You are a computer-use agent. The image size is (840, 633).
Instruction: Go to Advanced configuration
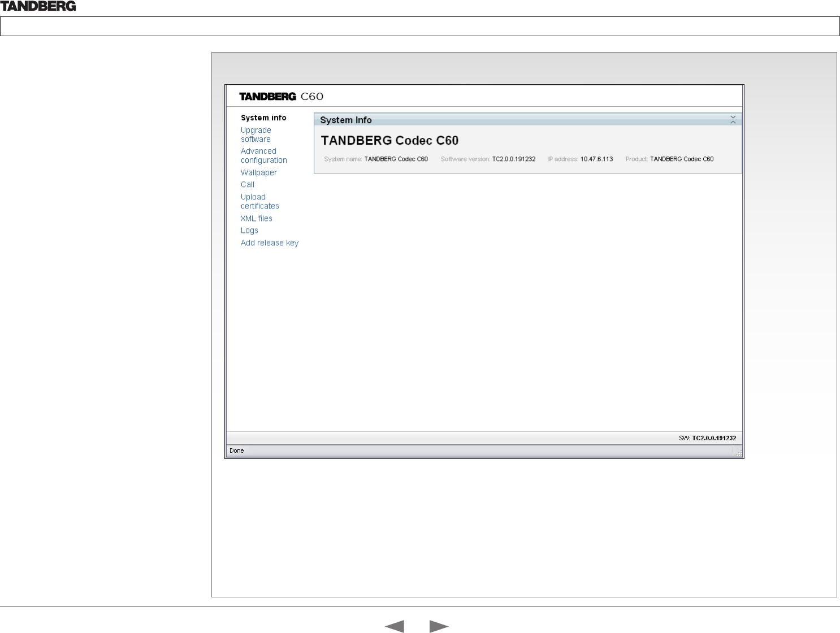coord(264,155)
